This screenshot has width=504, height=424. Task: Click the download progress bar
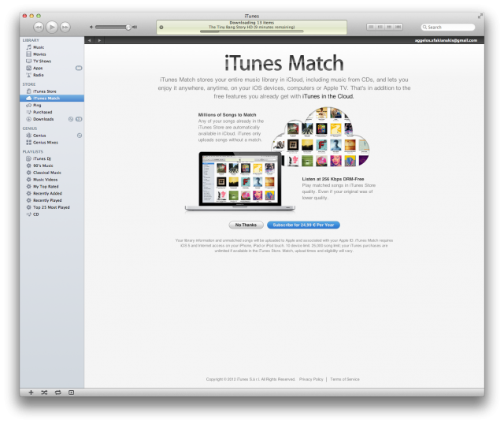pyautogui.click(x=252, y=32)
